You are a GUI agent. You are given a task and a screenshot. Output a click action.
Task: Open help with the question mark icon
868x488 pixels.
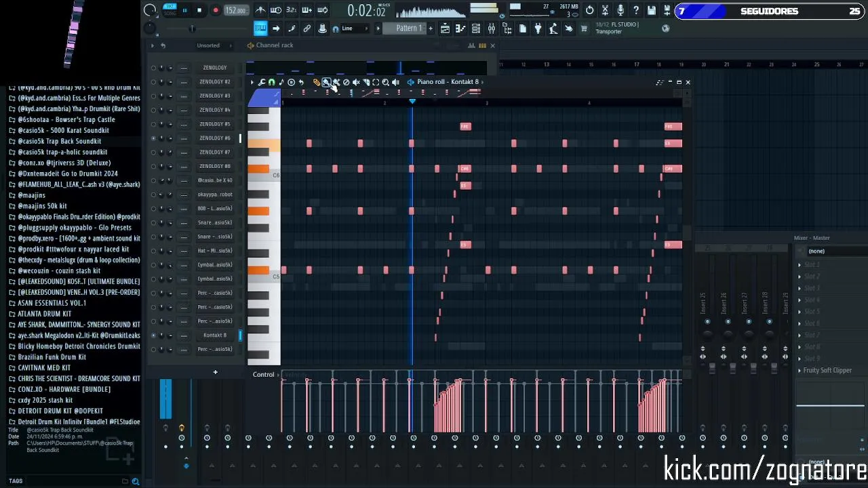(636, 10)
